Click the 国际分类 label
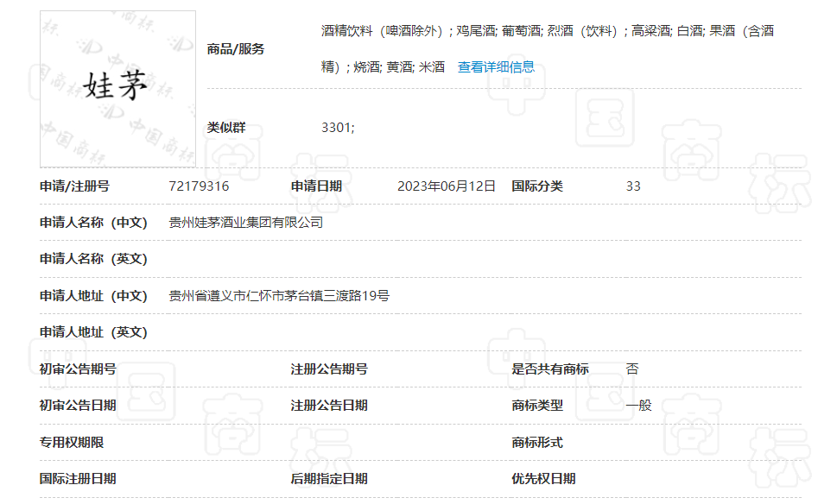This screenshot has height=504, width=818. point(537,186)
